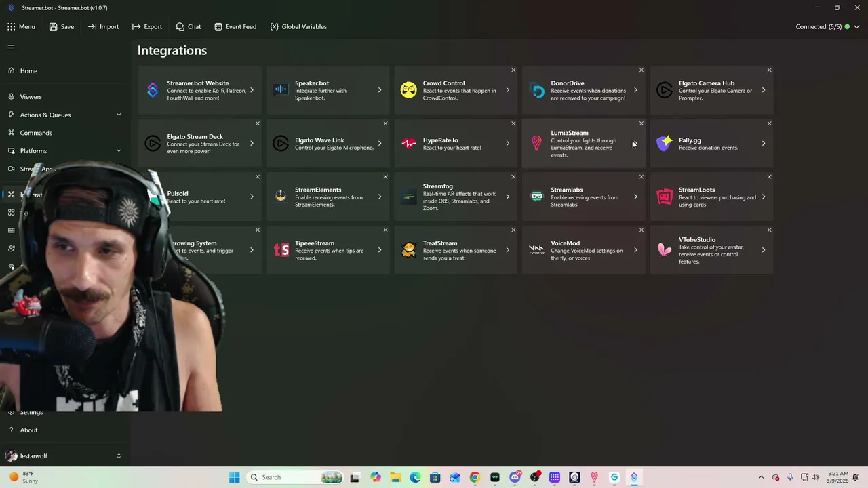Click the Viewers icon in the sidebar
The height and width of the screenshot is (488, 868).
pos(11,96)
